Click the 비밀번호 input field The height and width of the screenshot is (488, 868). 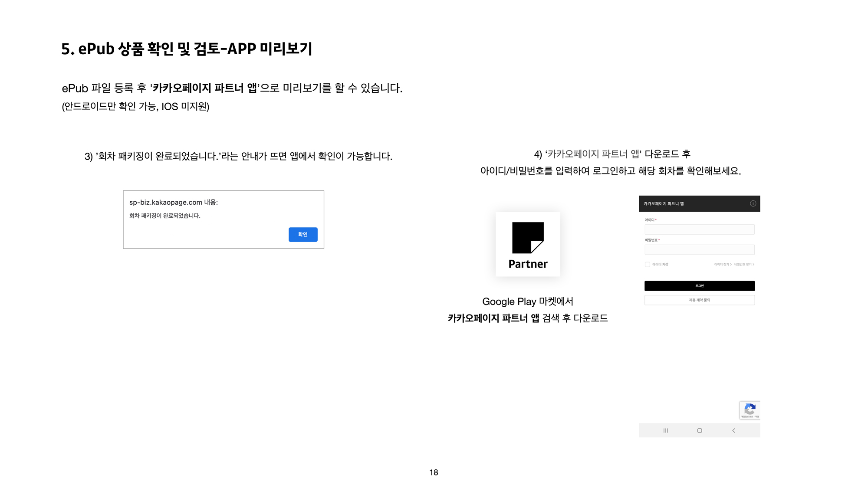699,249
